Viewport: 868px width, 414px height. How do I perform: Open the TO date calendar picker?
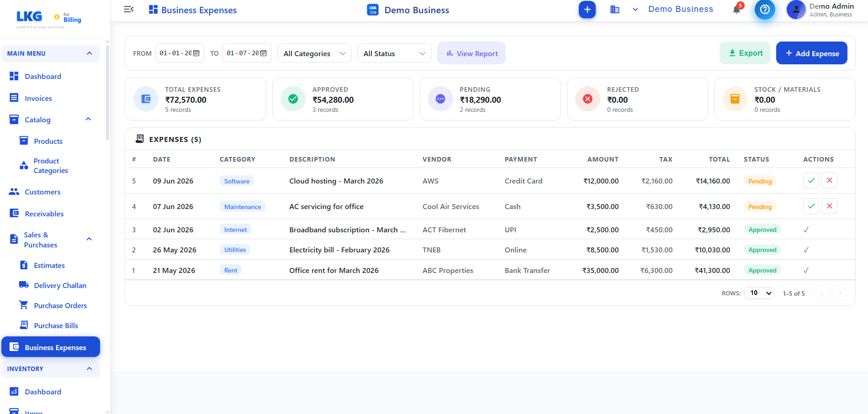(x=263, y=53)
